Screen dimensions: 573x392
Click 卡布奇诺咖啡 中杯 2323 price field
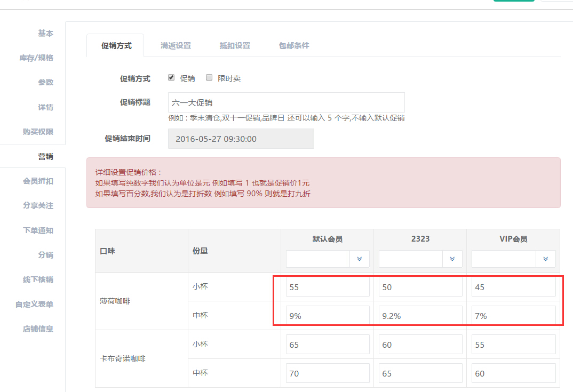pyautogui.click(x=420, y=373)
